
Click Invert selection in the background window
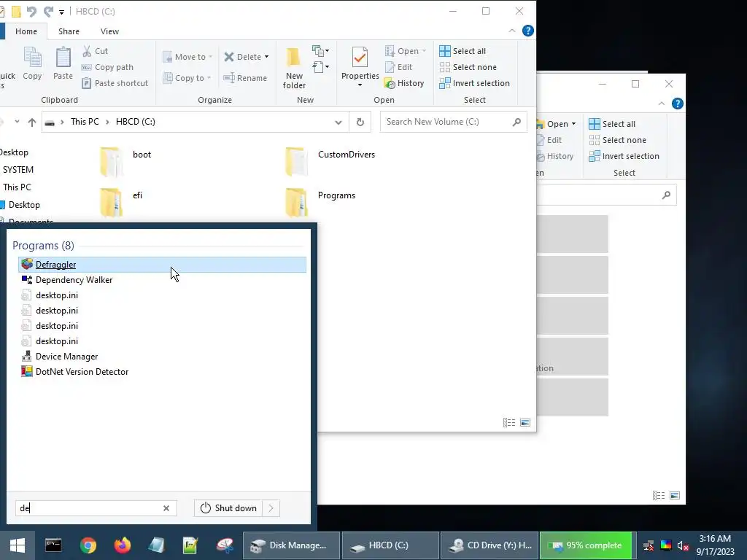624,156
